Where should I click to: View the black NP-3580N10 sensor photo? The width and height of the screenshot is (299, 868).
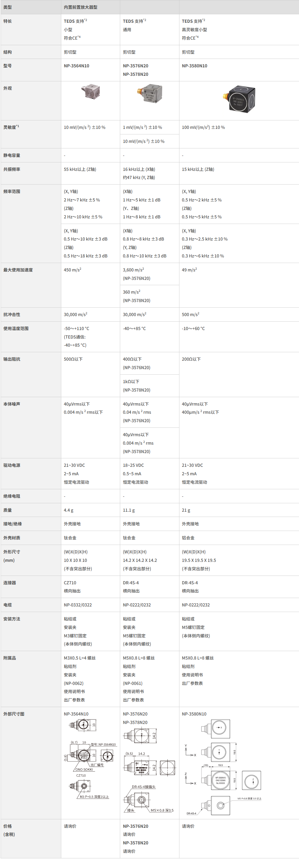click(x=239, y=99)
